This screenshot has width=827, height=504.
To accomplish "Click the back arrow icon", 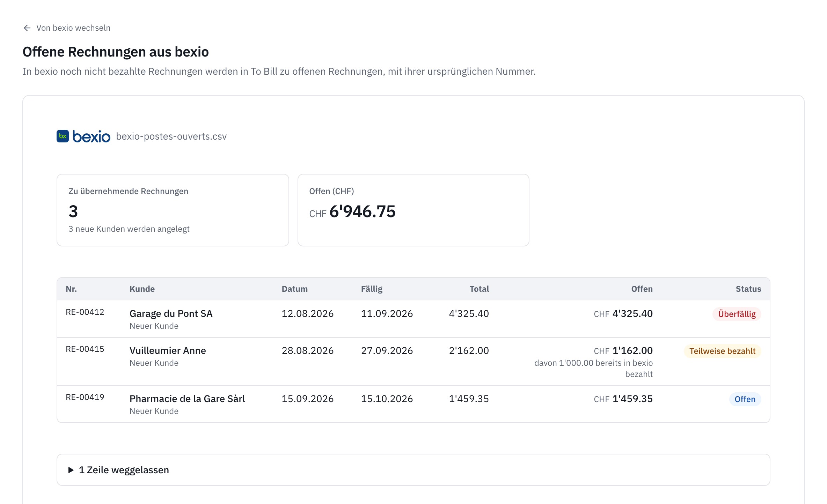I will pos(27,28).
